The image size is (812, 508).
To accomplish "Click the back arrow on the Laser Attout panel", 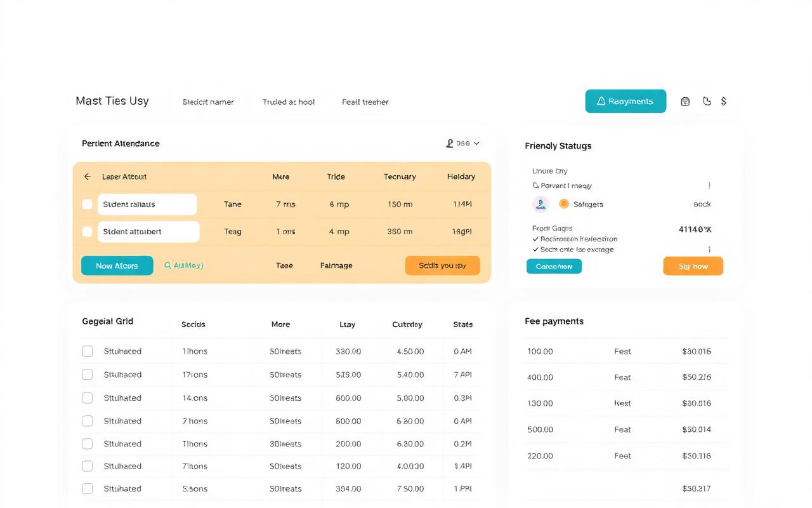I will point(88,177).
